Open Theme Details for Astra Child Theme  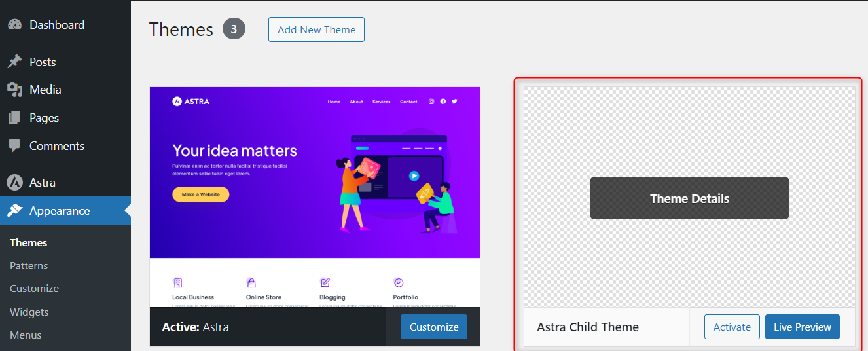tap(689, 198)
